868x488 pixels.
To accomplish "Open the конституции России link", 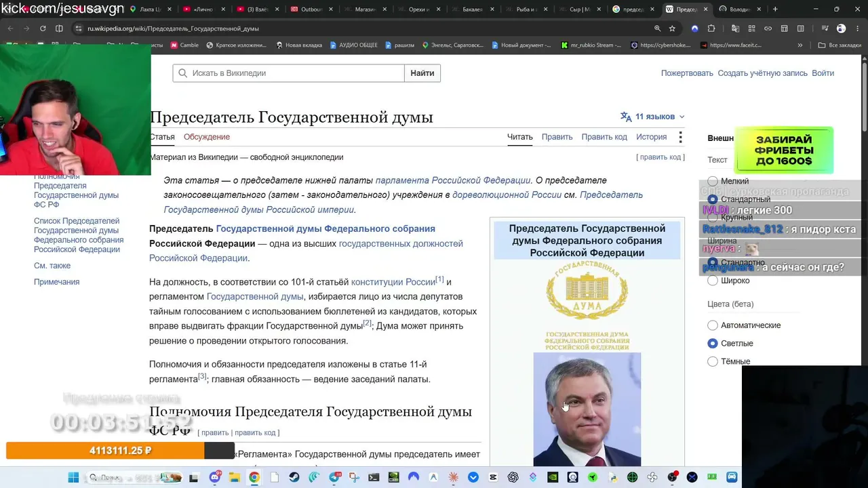I will coord(393,282).
